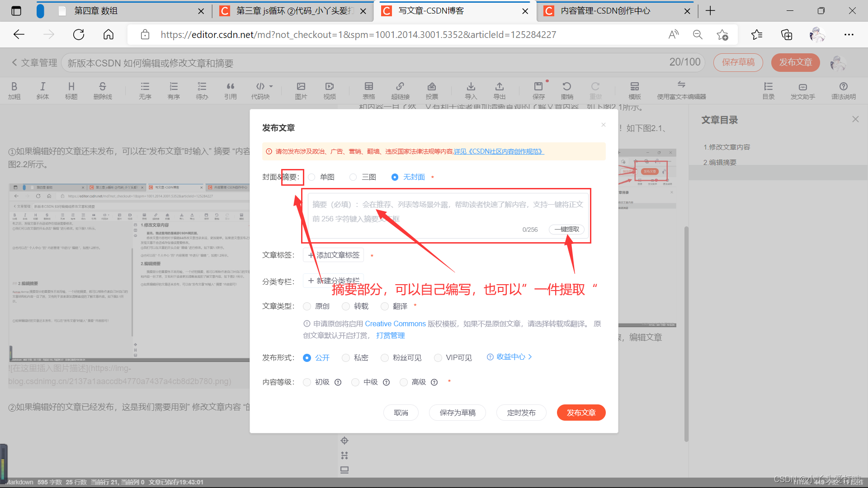Screen dimensions: 868x488
Task: Select 初级 content level
Action: tap(307, 382)
